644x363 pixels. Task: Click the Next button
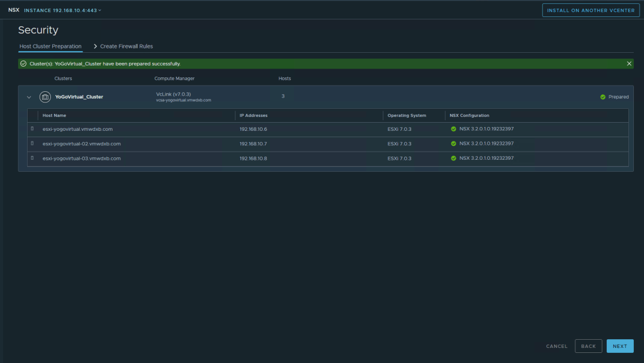619,346
